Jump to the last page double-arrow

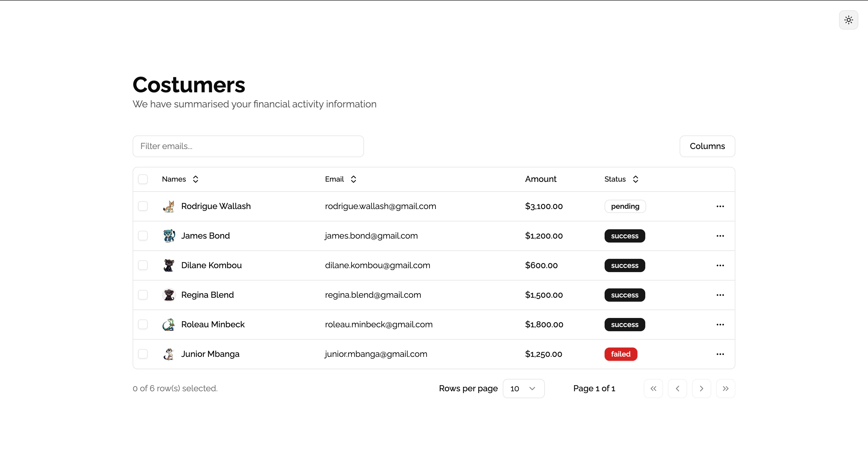click(x=725, y=389)
